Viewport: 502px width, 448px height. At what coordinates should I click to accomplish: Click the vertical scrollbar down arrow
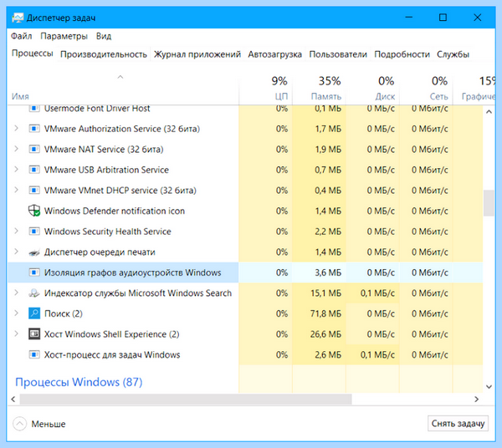489,387
